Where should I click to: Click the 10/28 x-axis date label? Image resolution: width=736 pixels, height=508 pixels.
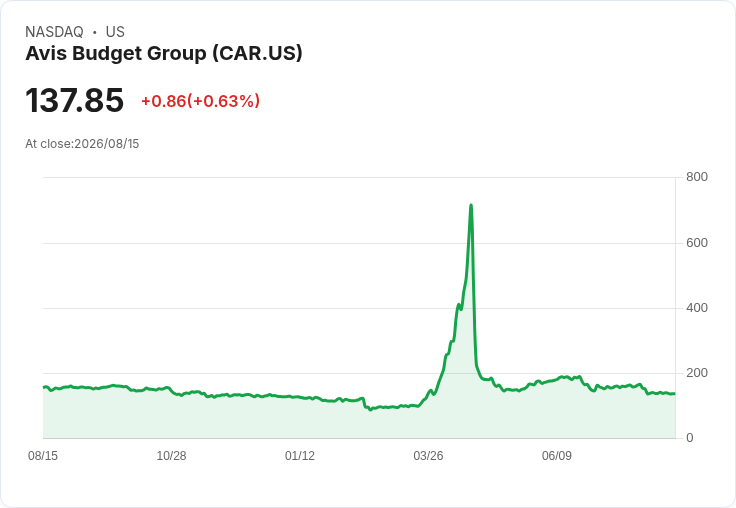point(171,455)
